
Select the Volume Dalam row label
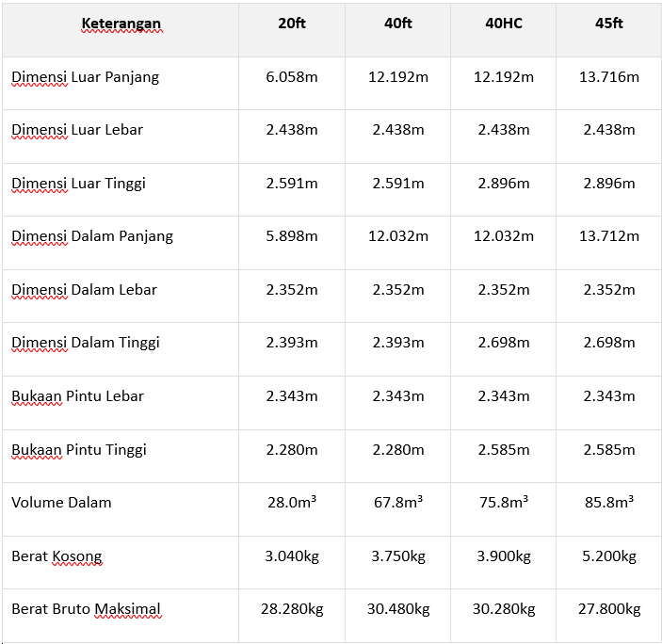coord(61,503)
